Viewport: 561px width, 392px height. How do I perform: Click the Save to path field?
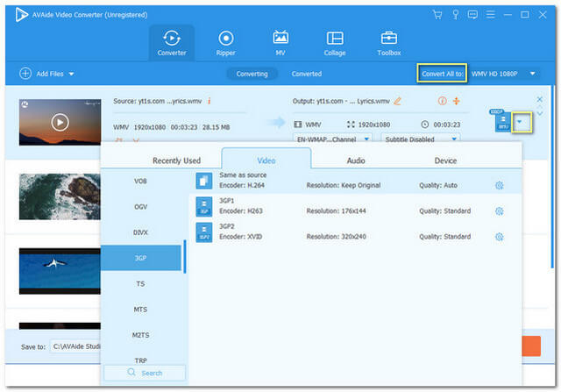pos(76,346)
